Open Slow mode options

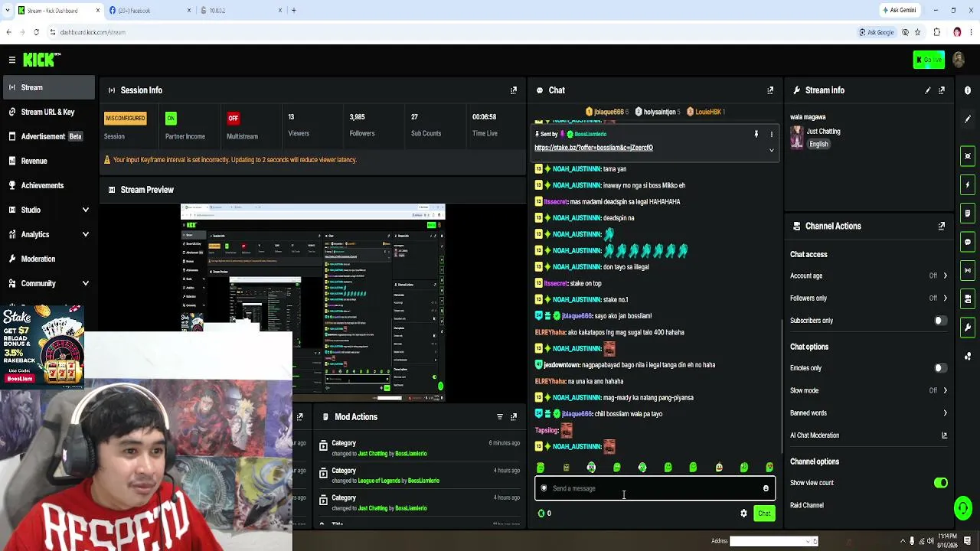869,390
